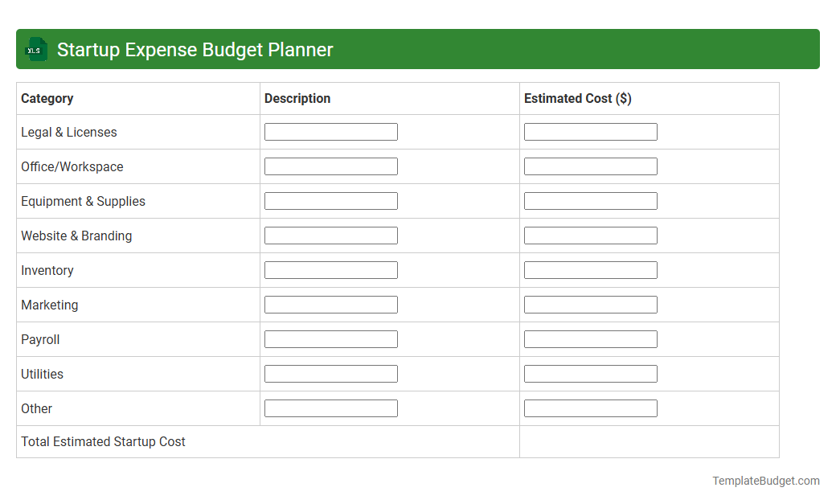The width and height of the screenshot is (836, 504).
Task: Click the Utilities description field
Action: (330, 373)
